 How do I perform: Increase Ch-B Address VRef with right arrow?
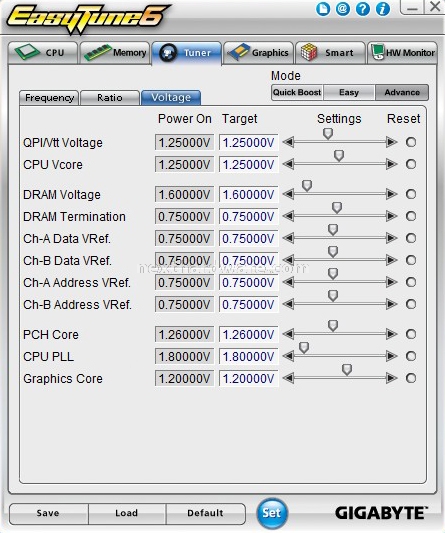[x=392, y=304]
